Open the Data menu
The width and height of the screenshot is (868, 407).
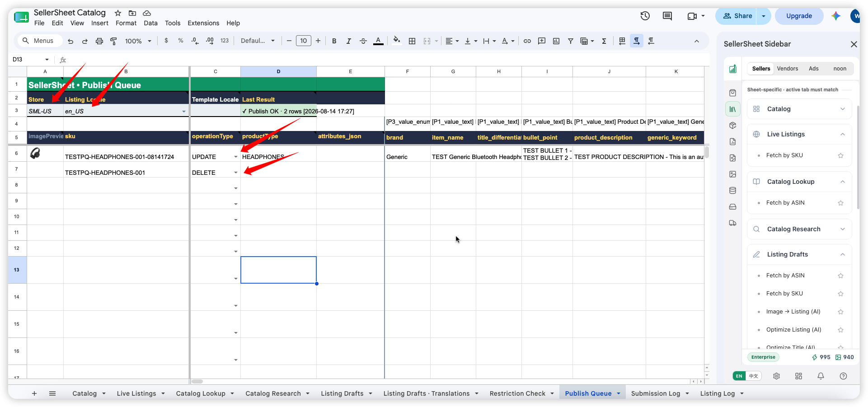tap(150, 23)
